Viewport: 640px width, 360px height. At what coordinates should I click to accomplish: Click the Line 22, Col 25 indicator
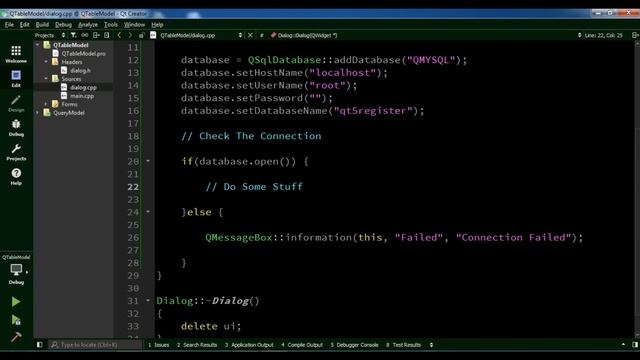[603, 36]
